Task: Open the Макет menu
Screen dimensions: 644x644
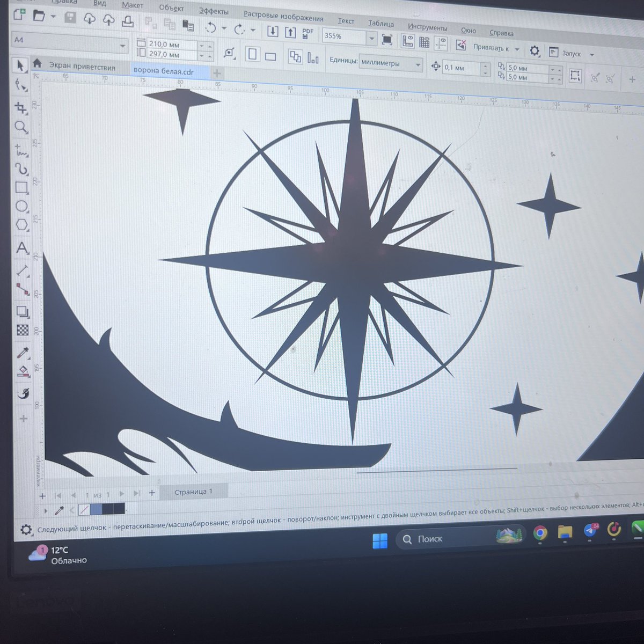Action: 132,5
